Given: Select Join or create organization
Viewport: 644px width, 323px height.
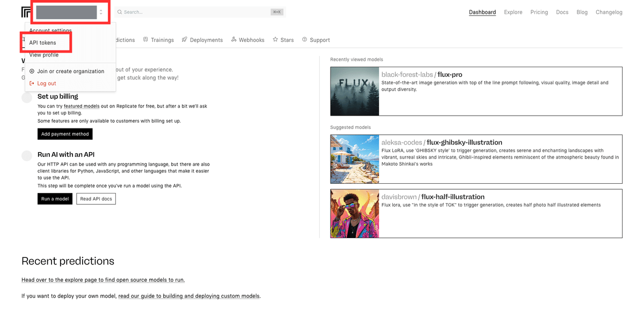Looking at the screenshot, I should point(70,71).
